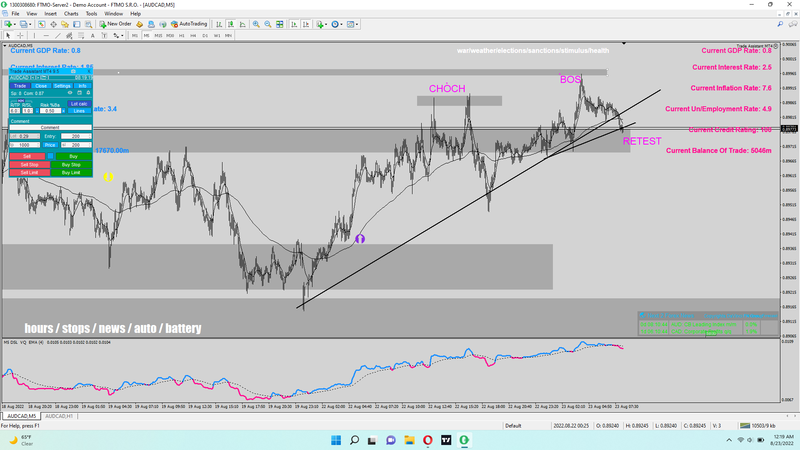The height and width of the screenshot is (450, 800).
Task: Toggle AutoTrading on or off
Action: click(189, 24)
